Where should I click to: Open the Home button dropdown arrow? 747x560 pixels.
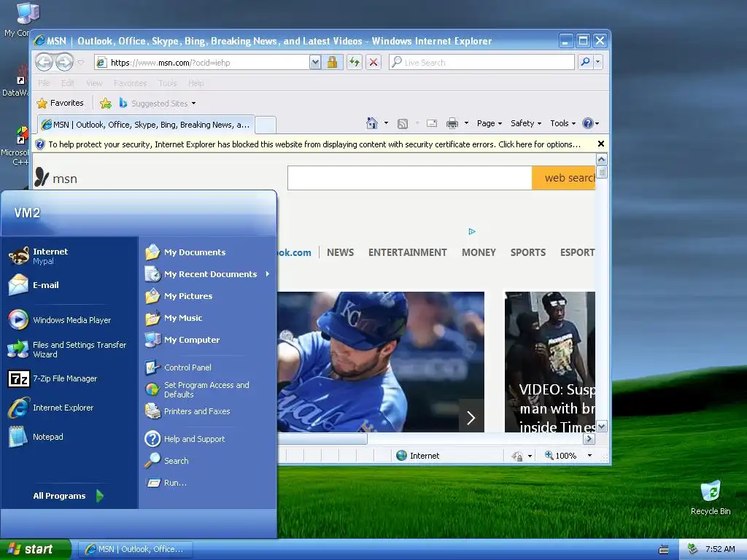(x=386, y=123)
